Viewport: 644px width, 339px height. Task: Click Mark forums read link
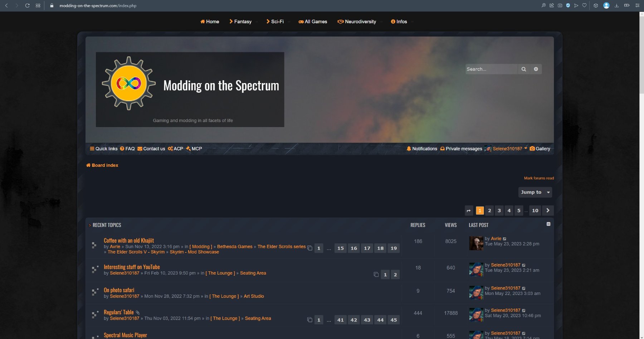click(x=538, y=178)
